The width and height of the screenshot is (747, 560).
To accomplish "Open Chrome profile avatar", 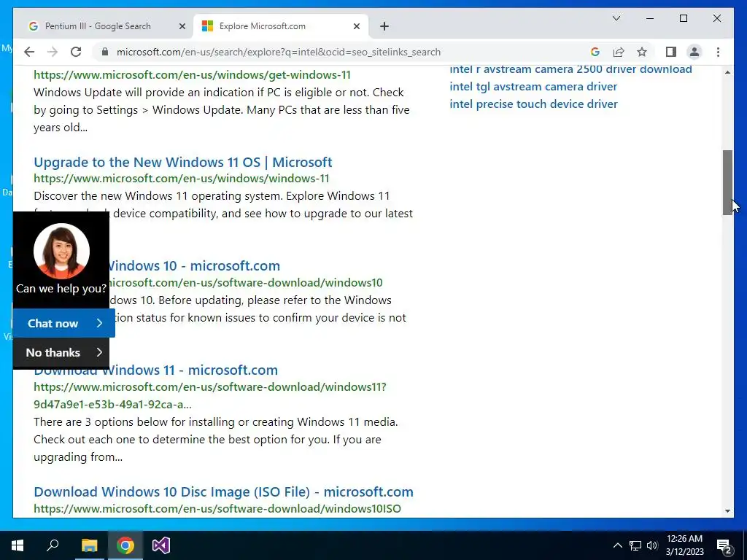I will (694, 52).
